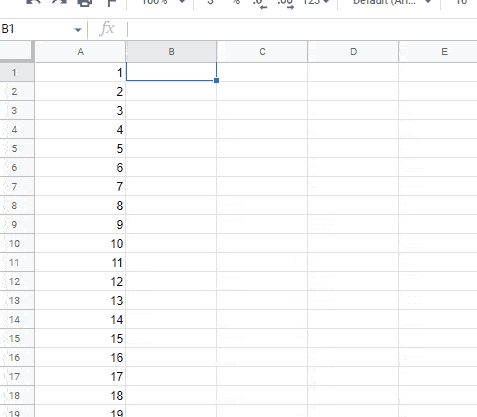Image resolution: width=477 pixels, height=417 pixels.
Task: Select cell A18 containing 18
Action: 80,395
